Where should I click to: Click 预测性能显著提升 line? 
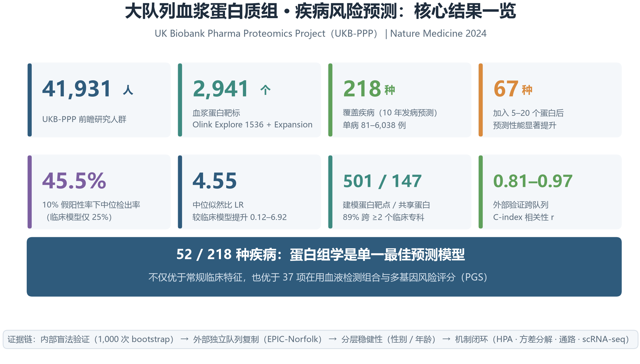pyautogui.click(x=525, y=125)
